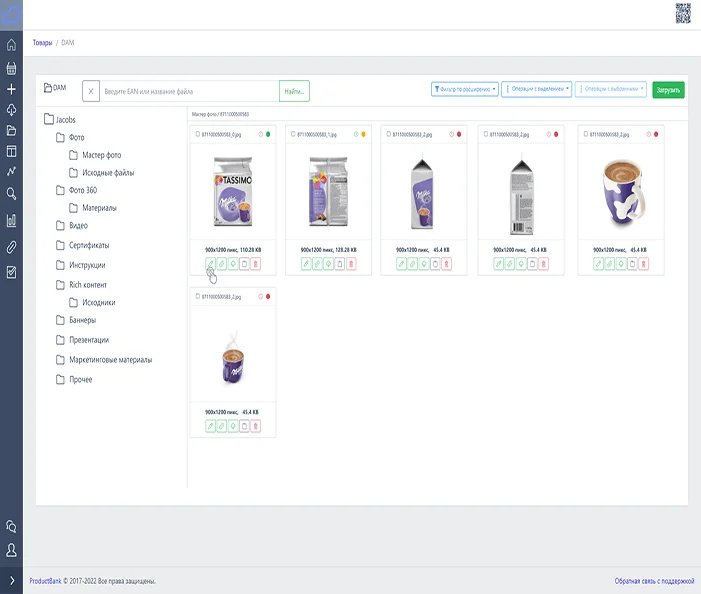Viewport: 701px width, 594px height.
Task: Open the user profile icon in sidebar
Action: [x=11, y=550]
